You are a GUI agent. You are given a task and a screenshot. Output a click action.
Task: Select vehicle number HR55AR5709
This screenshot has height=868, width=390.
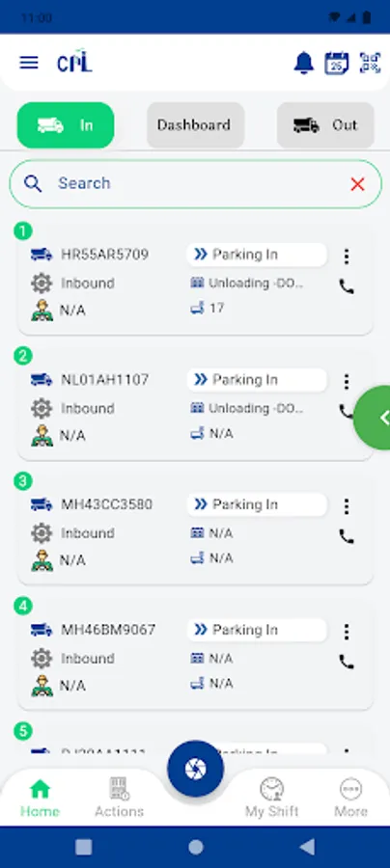(104, 255)
